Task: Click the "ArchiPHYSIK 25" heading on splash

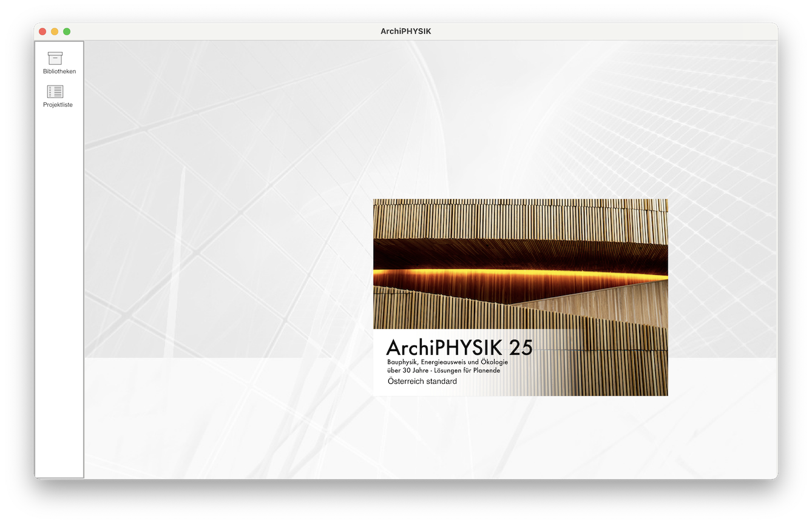Action: (459, 348)
